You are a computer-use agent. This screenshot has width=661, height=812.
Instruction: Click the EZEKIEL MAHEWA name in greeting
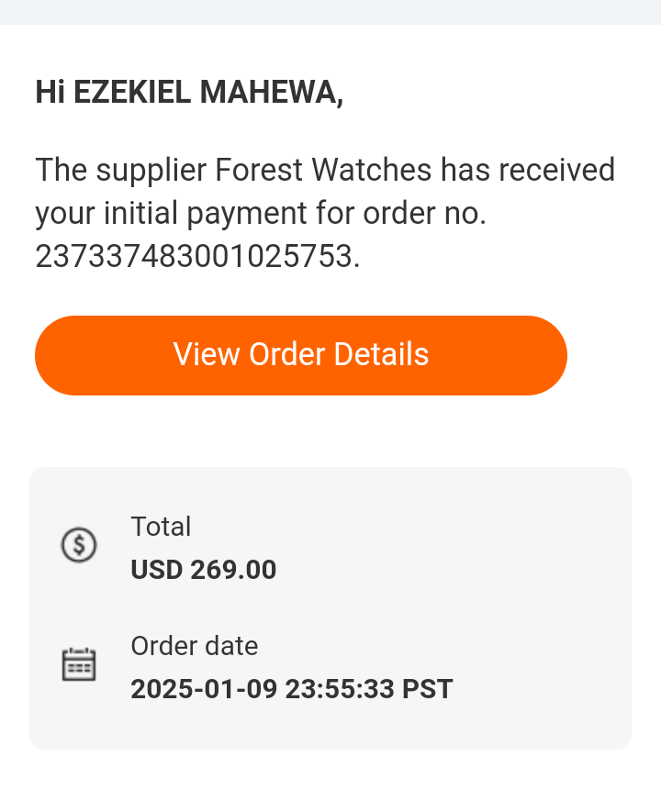[206, 93]
